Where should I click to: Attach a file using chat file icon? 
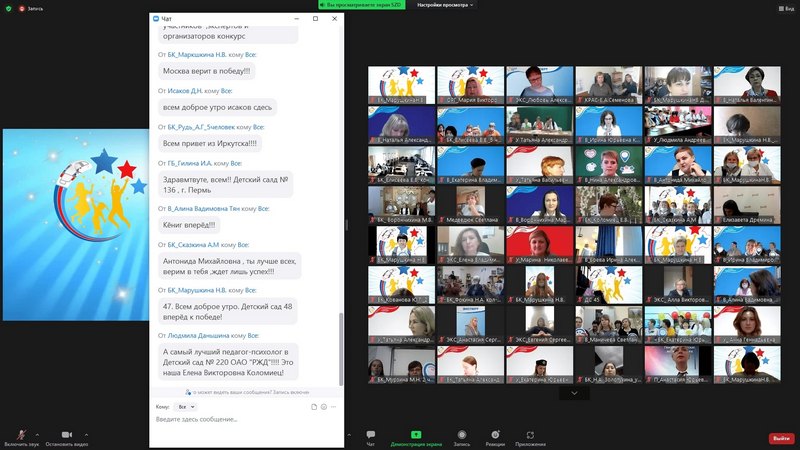click(314, 407)
